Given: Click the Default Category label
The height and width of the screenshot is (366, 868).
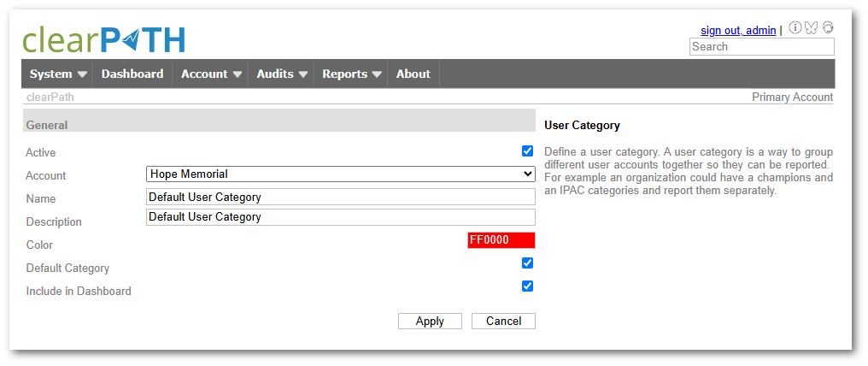Looking at the screenshot, I should pyautogui.click(x=67, y=268).
